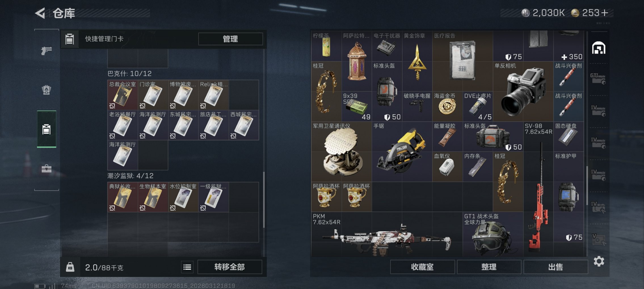Click the 出售 sell button
644x289 pixels.
point(555,267)
